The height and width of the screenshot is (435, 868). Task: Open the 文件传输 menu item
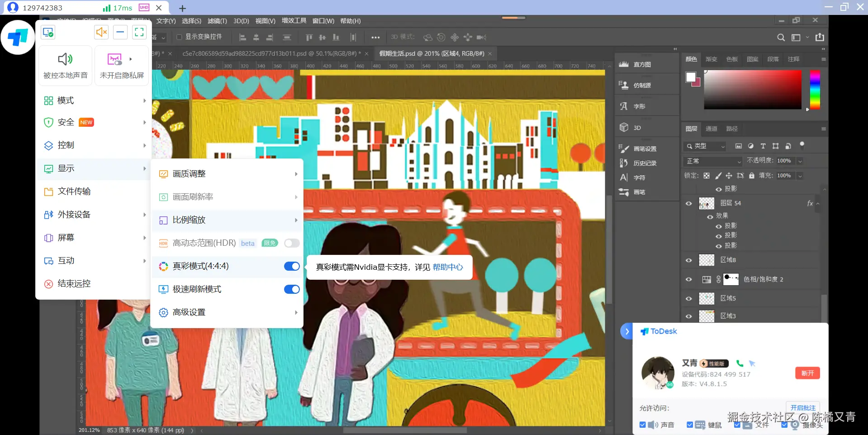(x=74, y=191)
